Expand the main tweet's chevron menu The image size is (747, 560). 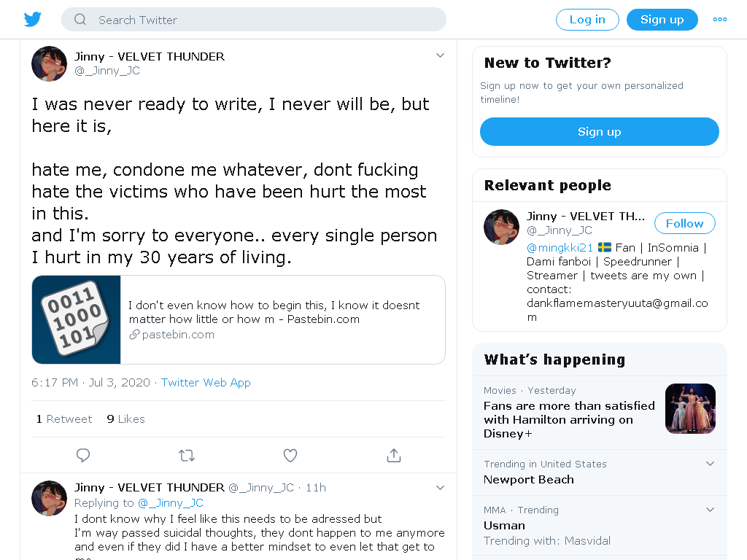pyautogui.click(x=440, y=55)
